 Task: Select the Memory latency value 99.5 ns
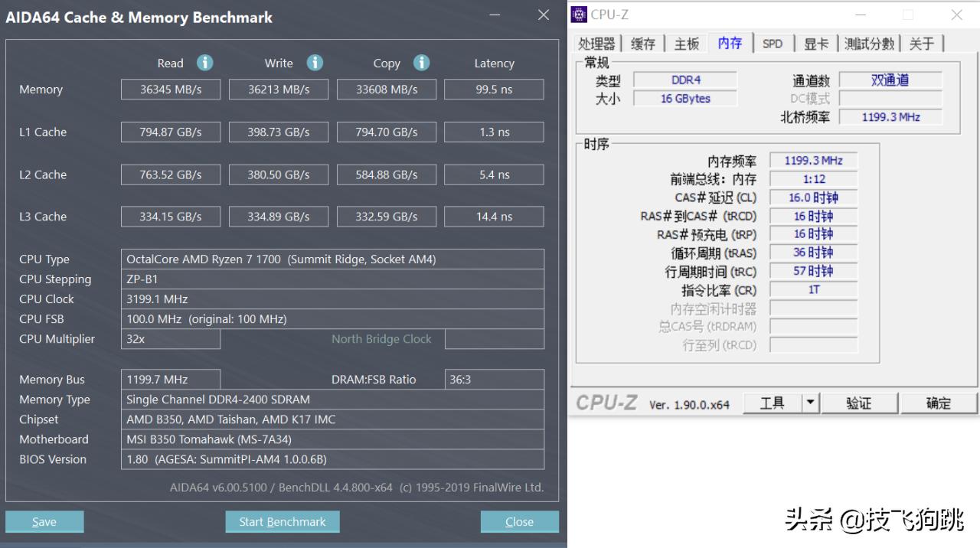494,89
